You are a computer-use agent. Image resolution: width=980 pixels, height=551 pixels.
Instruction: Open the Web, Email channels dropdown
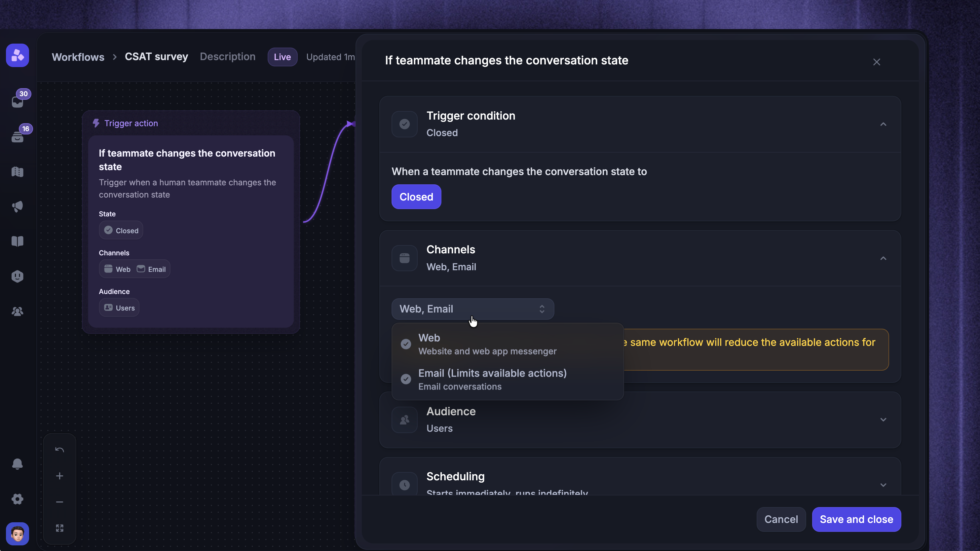[x=472, y=309]
